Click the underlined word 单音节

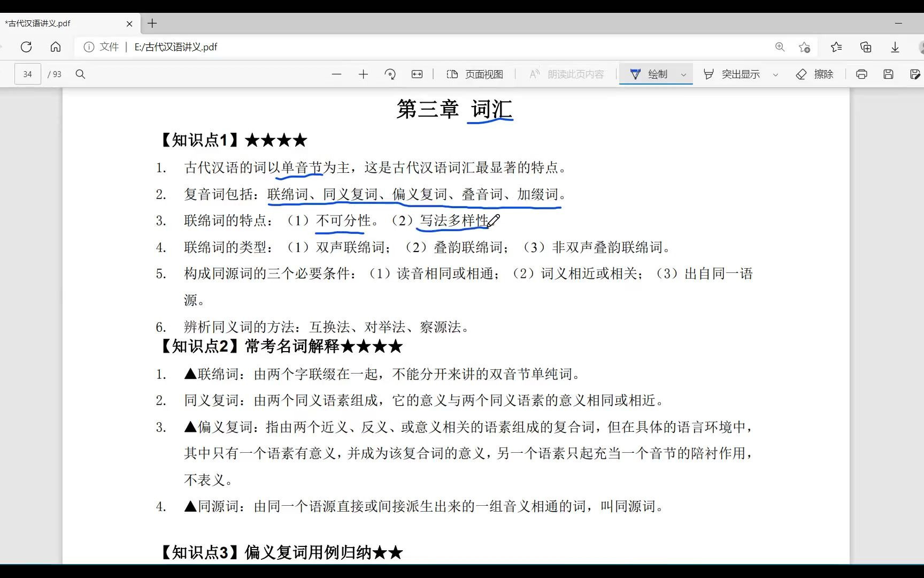[302, 168]
